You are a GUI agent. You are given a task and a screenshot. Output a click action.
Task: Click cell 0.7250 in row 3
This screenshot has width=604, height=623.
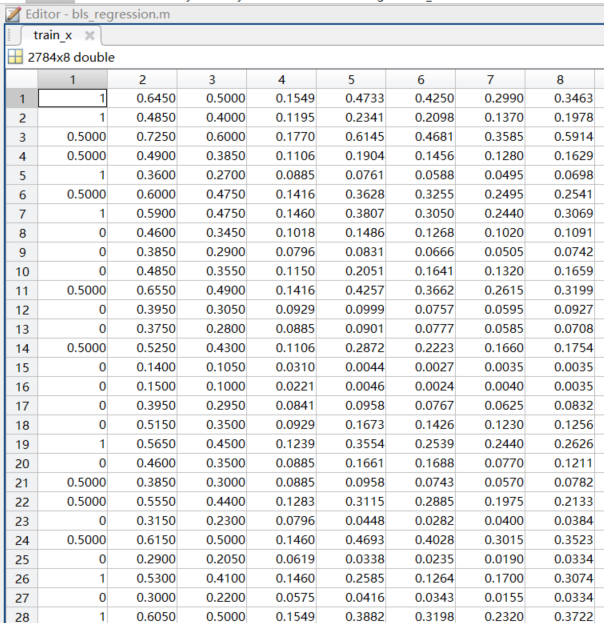coord(142,137)
